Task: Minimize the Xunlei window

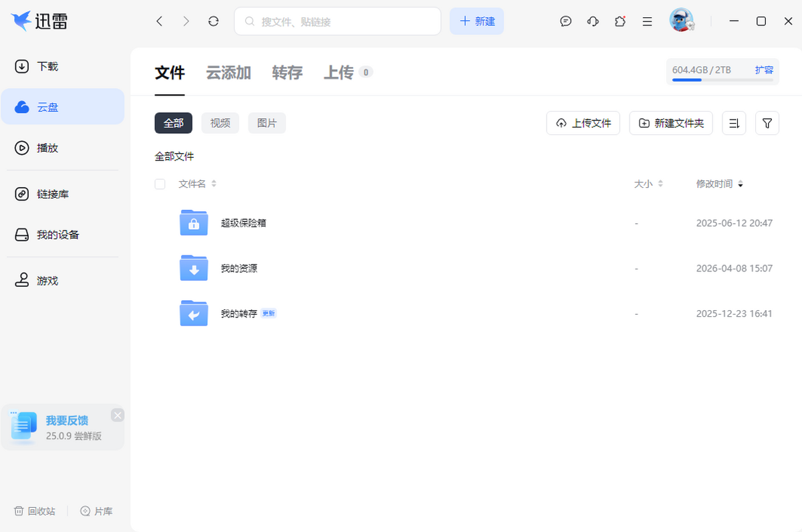Action: pyautogui.click(x=734, y=21)
